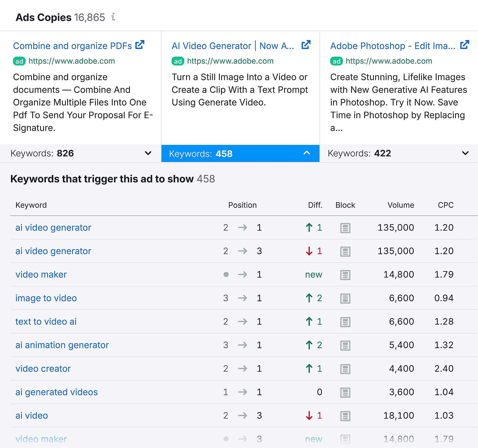
Task: Block the video creator keyword
Action: point(345,368)
